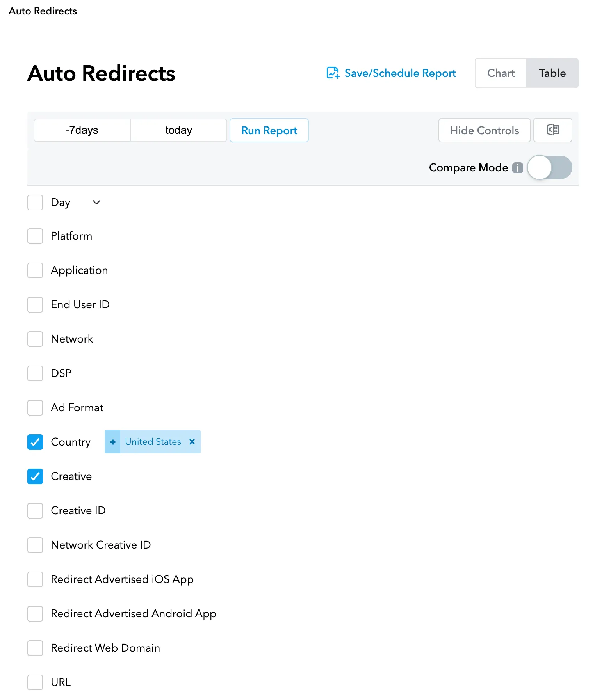Click the Run Report button
595x700 pixels.
269,130
